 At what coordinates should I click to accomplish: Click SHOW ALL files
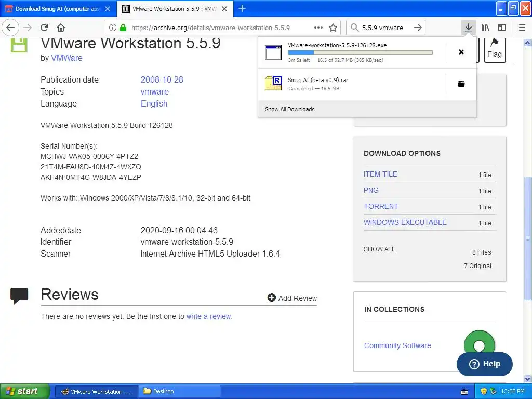pos(379,249)
